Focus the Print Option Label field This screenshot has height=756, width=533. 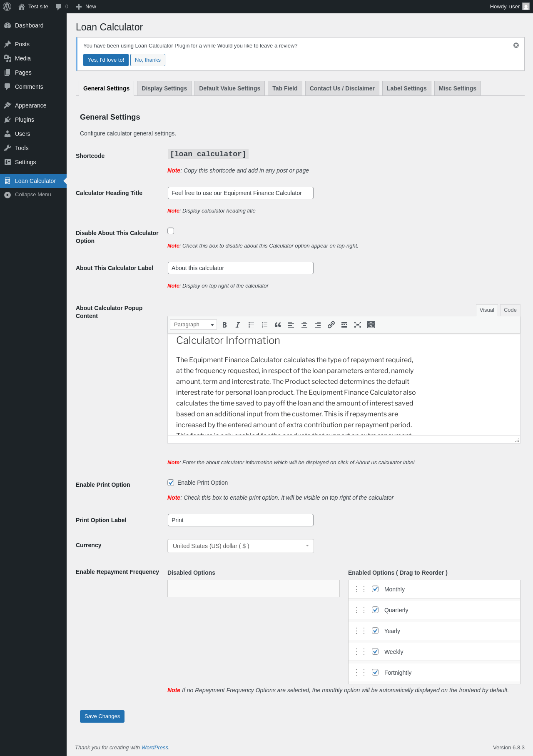(240, 520)
